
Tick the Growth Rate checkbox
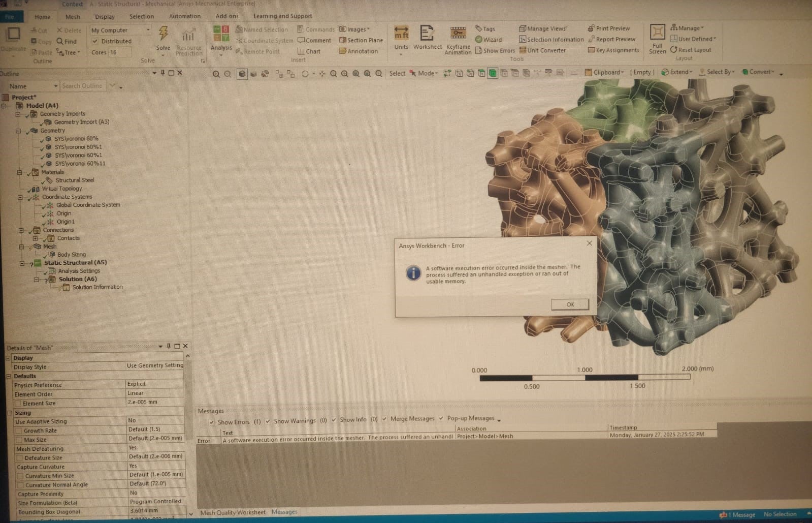coord(19,431)
